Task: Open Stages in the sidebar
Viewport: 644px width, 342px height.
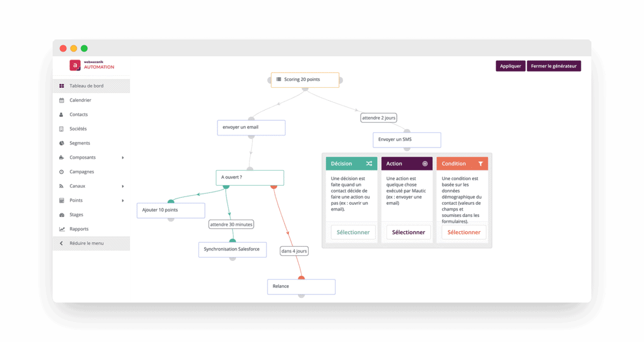Action: [91, 215]
